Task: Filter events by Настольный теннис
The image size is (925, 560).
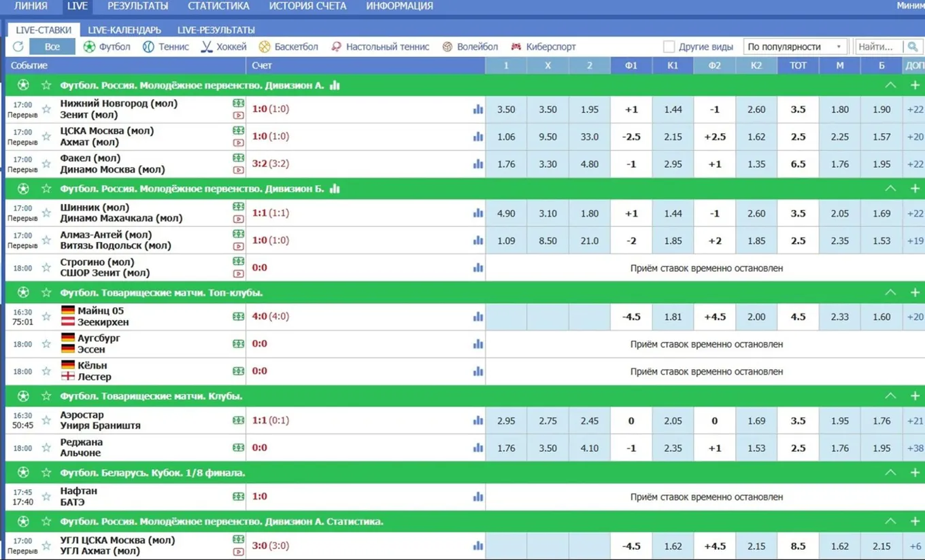Action: pos(380,47)
